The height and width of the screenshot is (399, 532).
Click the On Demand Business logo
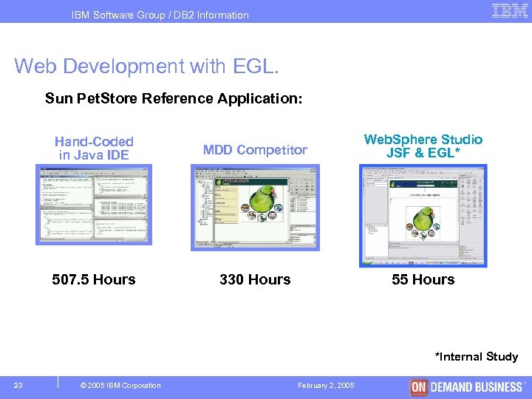click(468, 387)
